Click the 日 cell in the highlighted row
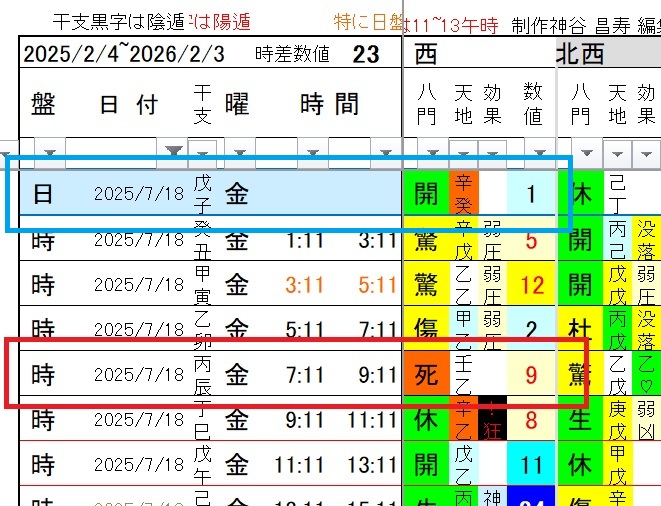 tap(43, 193)
